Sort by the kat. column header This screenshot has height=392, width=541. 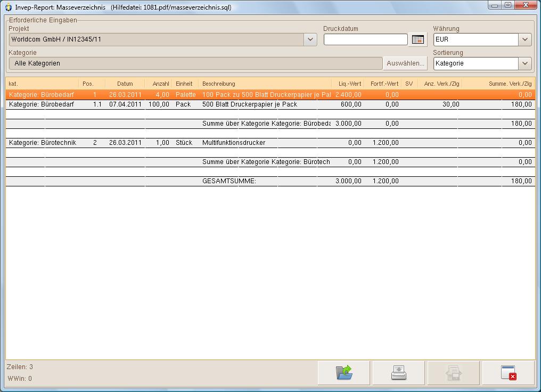pyautogui.click(x=42, y=84)
